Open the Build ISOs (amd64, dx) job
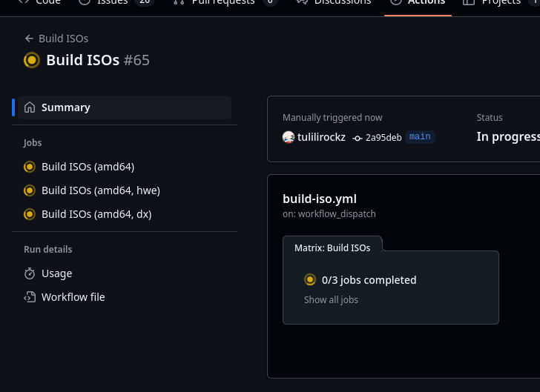 coord(96,214)
